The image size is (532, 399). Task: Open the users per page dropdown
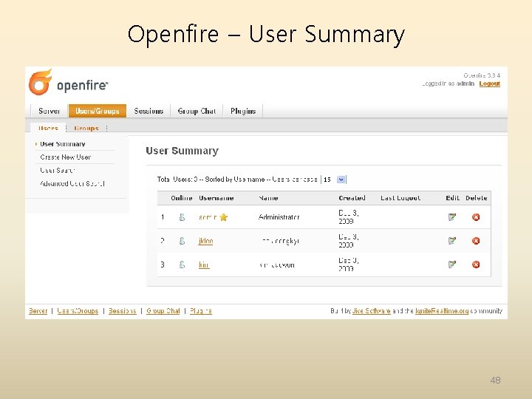[333, 180]
